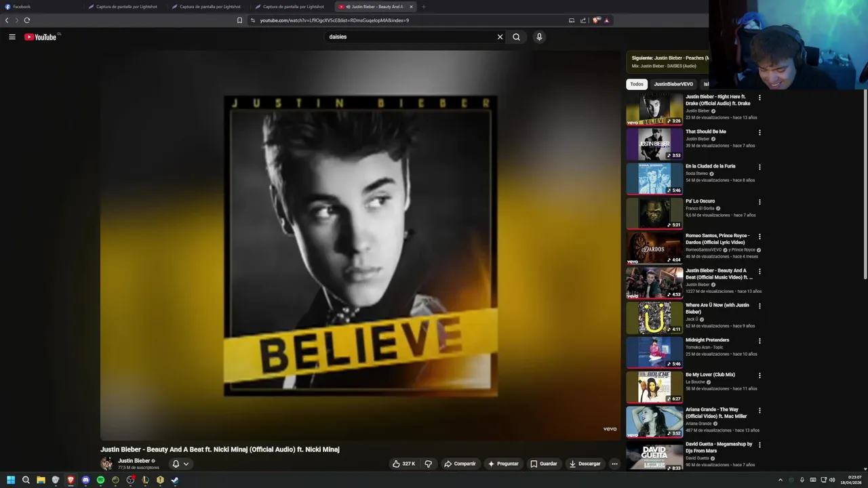This screenshot has height=488, width=868.
Task: Click the La Bouche channel name
Action: [695, 382]
